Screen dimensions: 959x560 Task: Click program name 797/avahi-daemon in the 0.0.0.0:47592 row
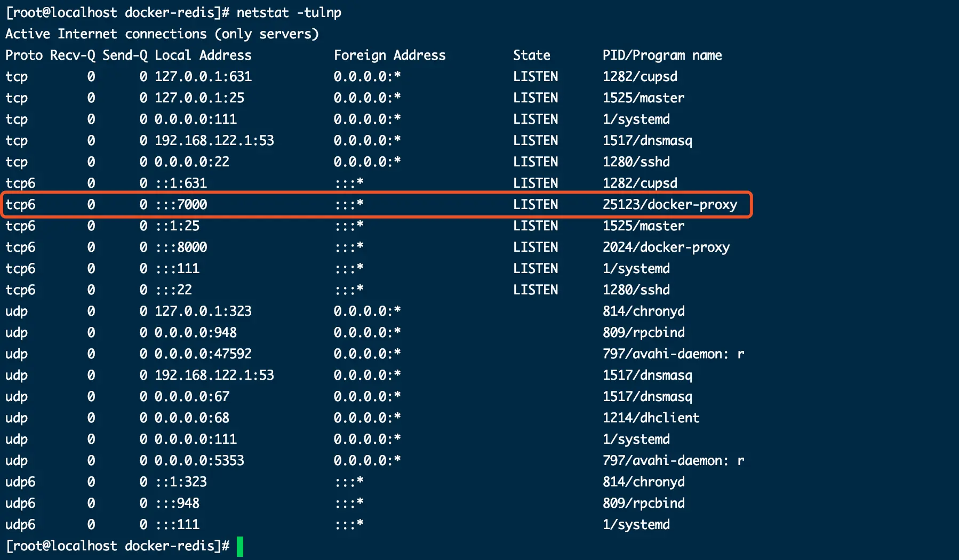[674, 354]
